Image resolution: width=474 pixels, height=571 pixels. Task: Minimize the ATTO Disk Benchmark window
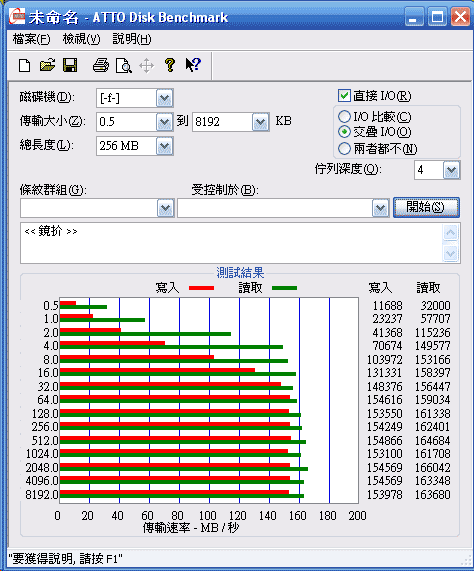coord(414,17)
